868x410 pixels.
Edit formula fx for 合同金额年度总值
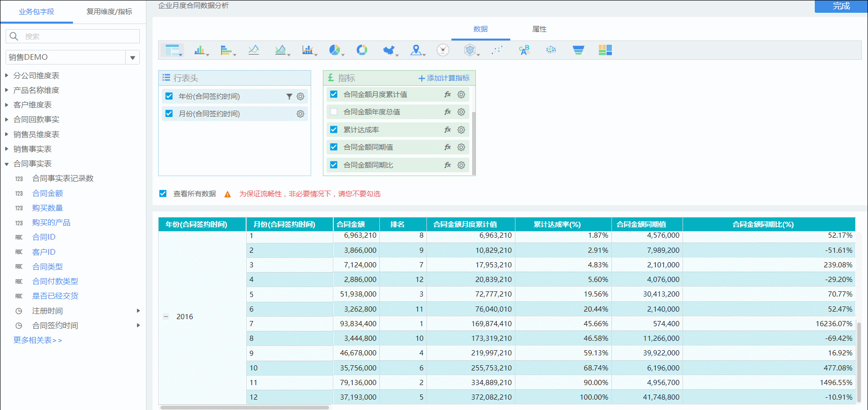coord(448,112)
